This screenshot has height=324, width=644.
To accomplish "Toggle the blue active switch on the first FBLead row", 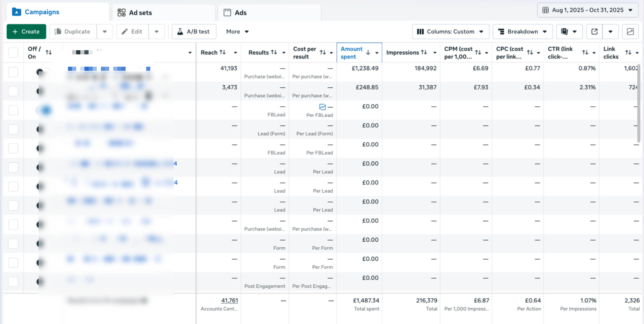I will [x=43, y=110].
